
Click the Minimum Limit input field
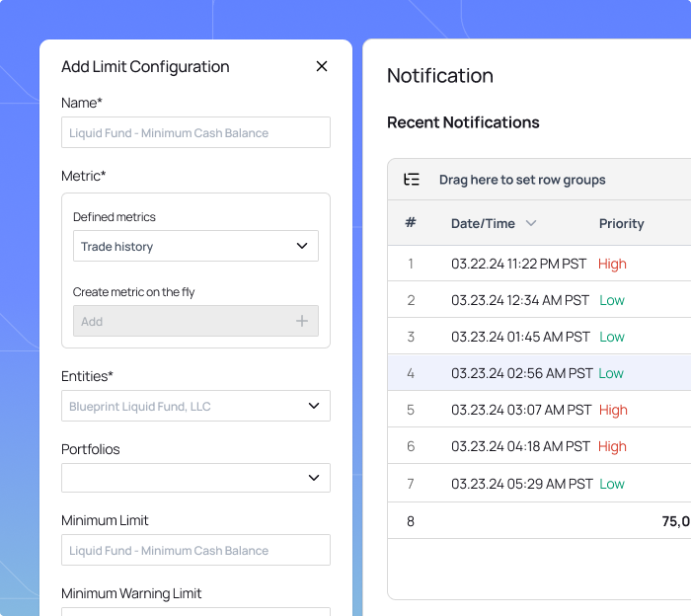[195, 550]
